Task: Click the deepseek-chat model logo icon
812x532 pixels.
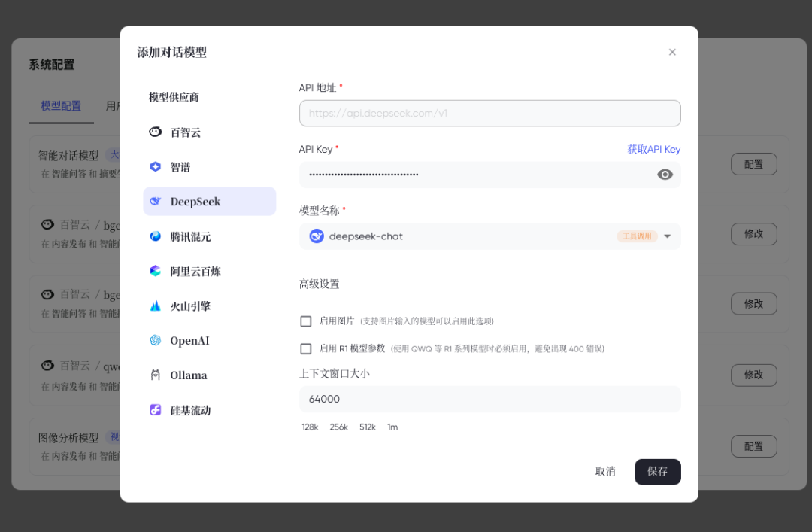Action: (317, 236)
